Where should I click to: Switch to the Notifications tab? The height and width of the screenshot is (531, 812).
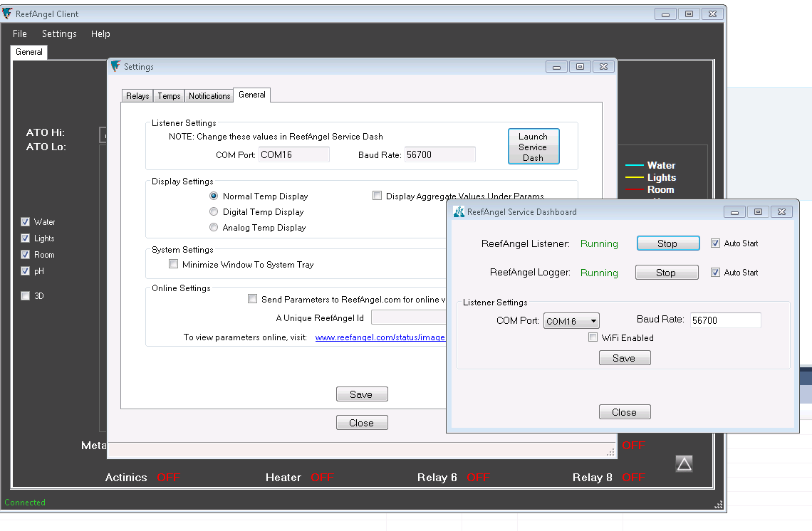(209, 96)
